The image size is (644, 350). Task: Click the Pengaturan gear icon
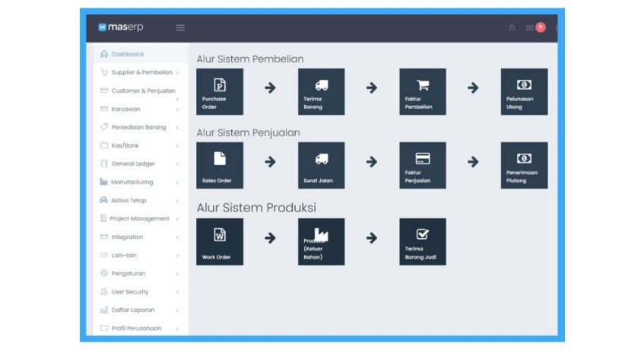click(104, 273)
